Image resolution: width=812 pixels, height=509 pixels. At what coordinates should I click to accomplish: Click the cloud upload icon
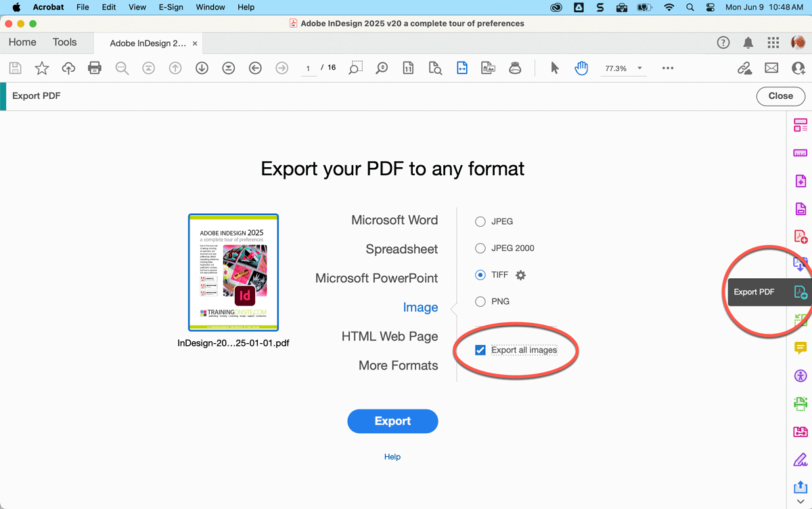tap(68, 68)
